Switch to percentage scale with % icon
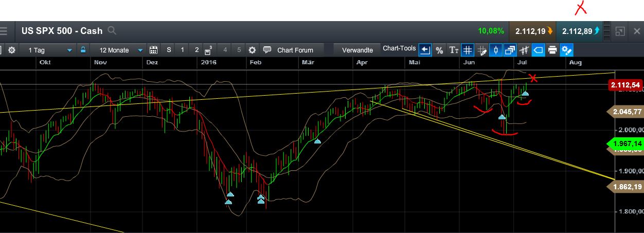Screen dimensions: 644x233 tap(439, 50)
